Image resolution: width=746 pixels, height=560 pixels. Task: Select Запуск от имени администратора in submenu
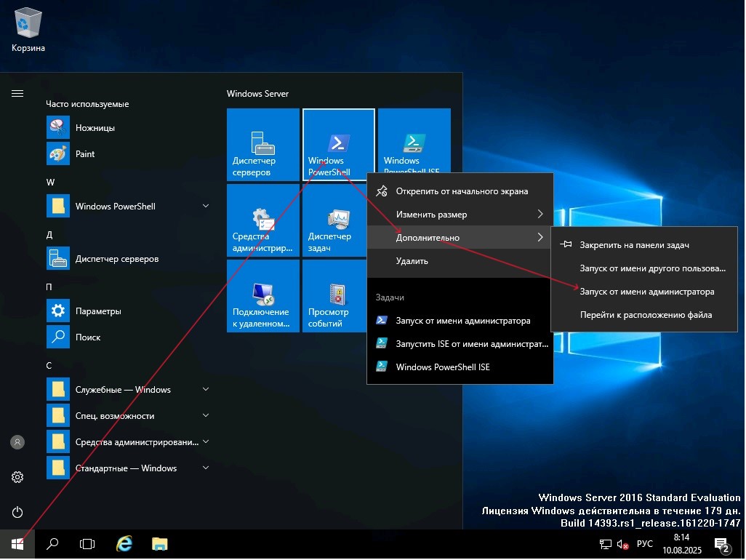646,292
